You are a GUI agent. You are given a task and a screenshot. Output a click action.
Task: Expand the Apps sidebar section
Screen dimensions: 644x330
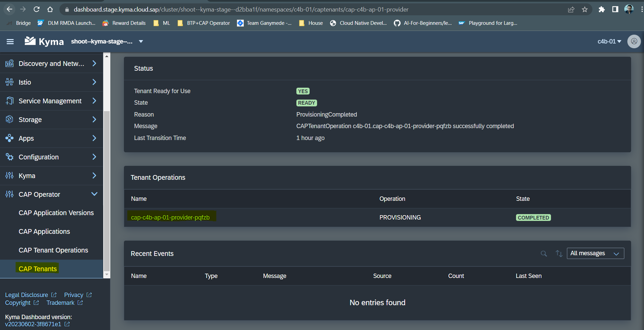(94, 138)
